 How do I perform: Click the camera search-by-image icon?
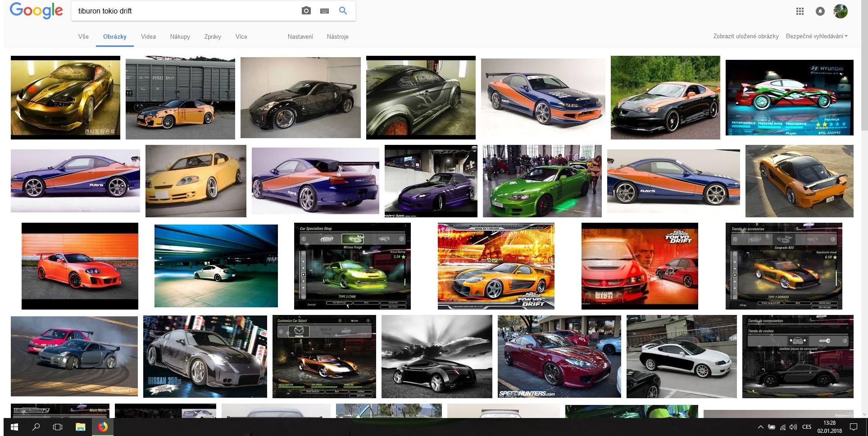coord(306,11)
